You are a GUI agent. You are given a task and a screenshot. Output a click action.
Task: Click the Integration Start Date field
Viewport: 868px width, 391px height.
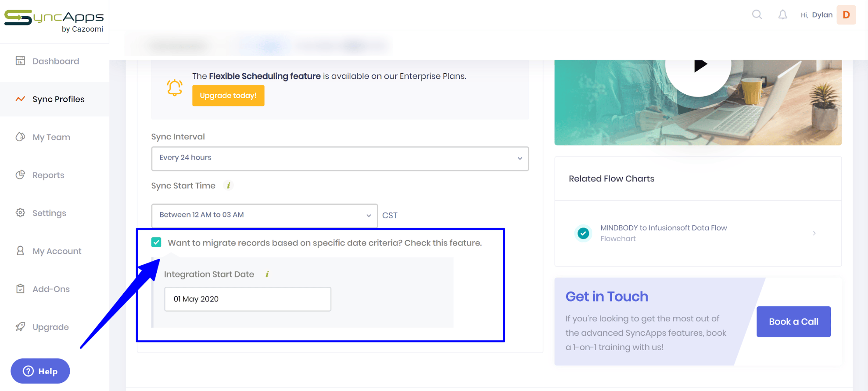pos(247,299)
